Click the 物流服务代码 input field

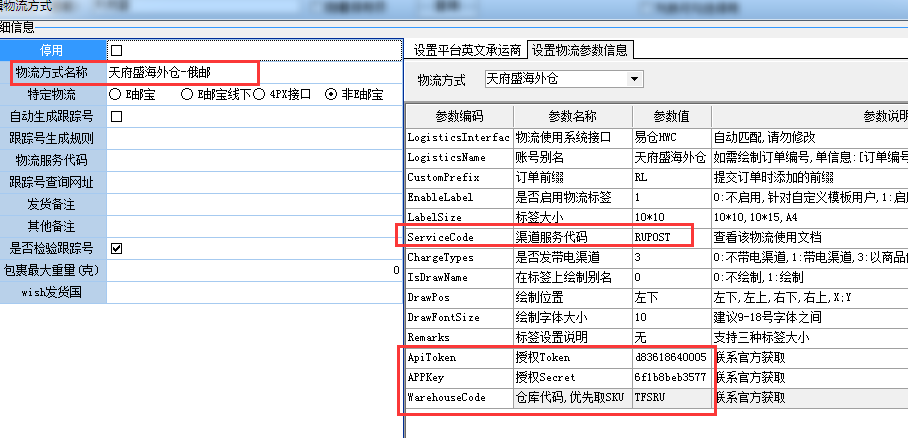point(253,160)
